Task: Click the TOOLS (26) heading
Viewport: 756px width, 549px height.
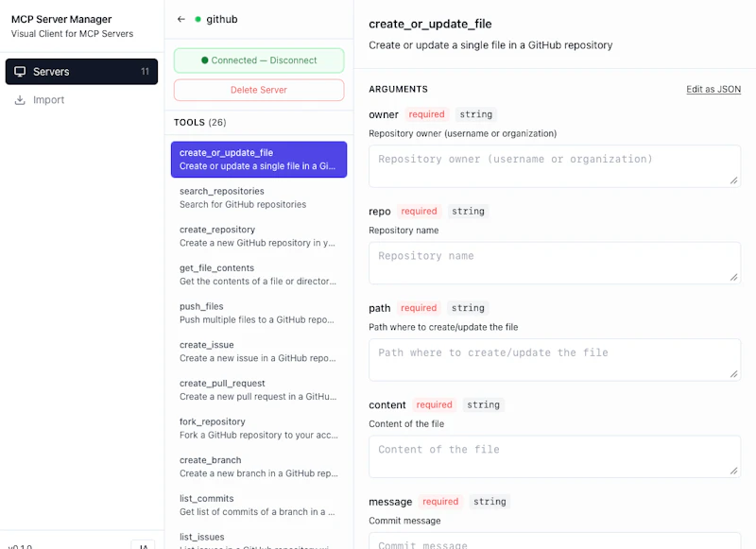Action: point(200,123)
